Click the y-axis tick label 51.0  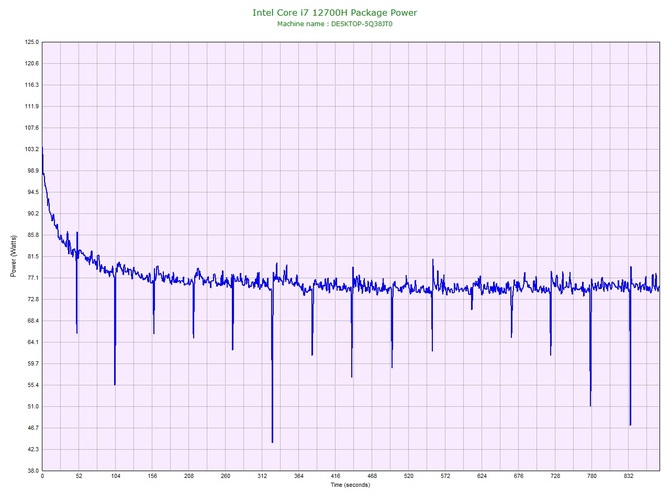(x=34, y=406)
